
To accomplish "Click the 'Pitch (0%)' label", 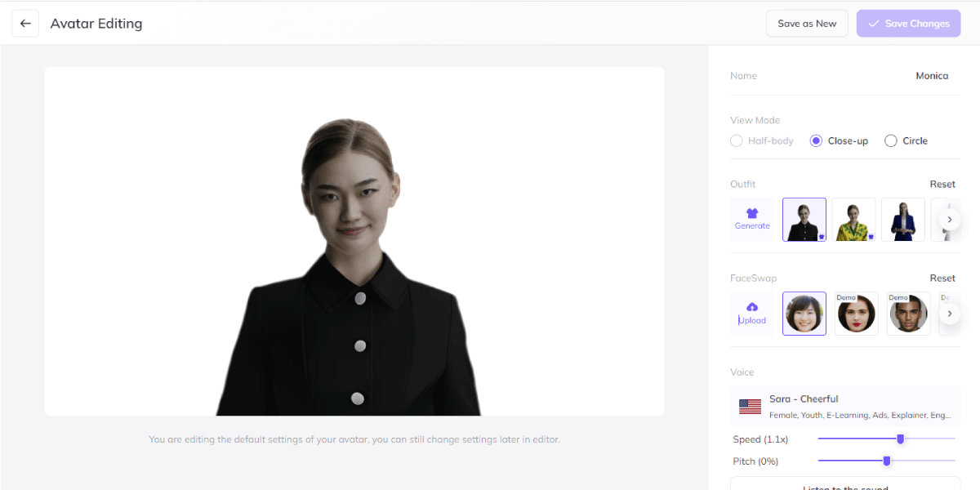I will (x=755, y=461).
